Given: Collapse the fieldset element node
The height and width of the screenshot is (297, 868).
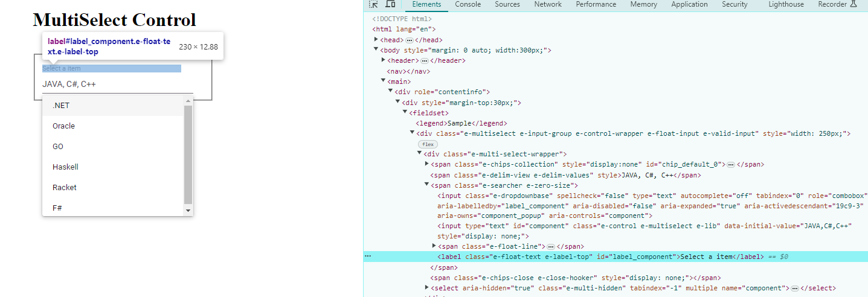Looking at the screenshot, I should coord(405,112).
